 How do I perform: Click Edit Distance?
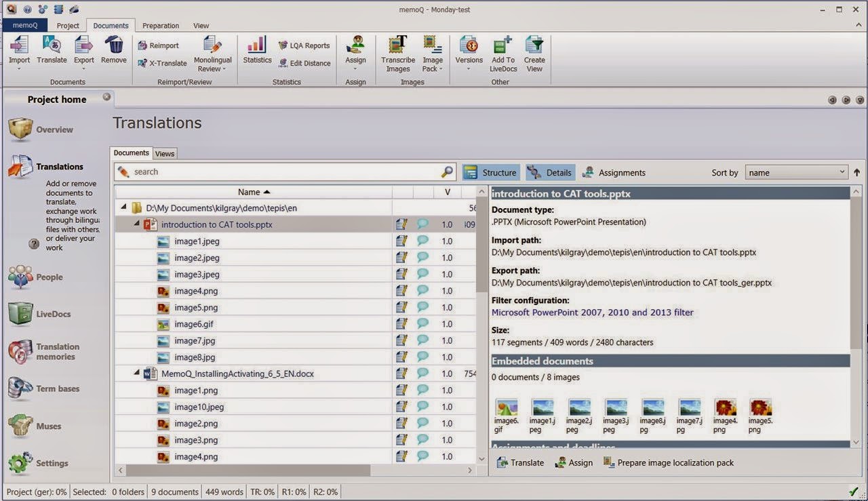coord(304,63)
